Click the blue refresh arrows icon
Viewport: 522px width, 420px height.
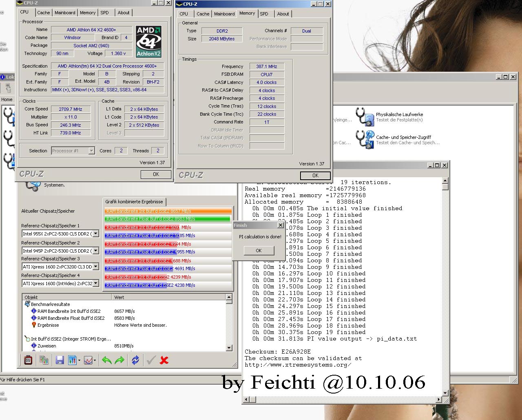pyautogui.click(x=135, y=360)
